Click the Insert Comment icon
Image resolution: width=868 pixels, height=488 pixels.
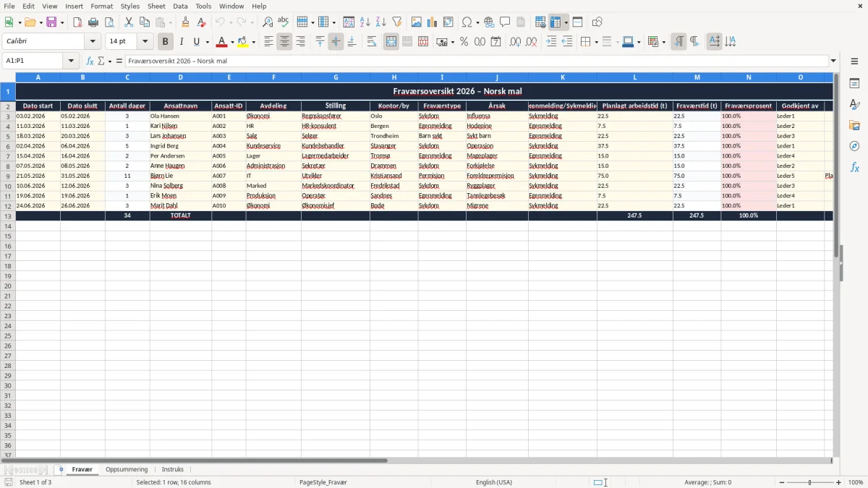[x=505, y=22]
